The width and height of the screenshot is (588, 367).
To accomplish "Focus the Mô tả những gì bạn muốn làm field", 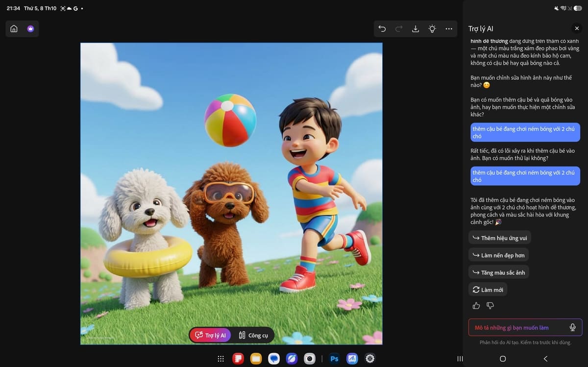I will click(525, 327).
